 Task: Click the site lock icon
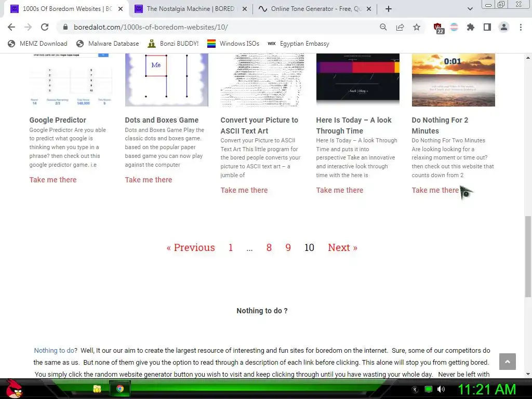tap(65, 27)
